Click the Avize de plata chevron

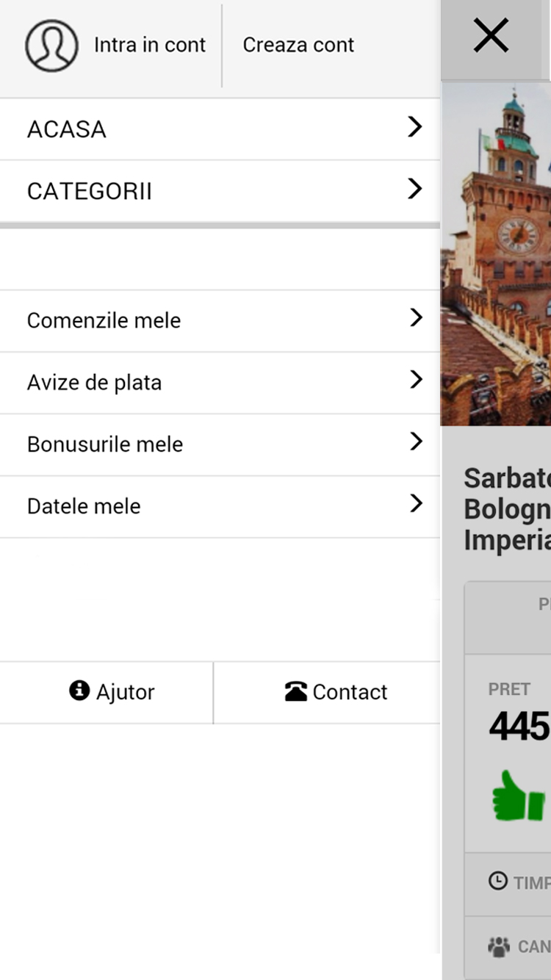[416, 380]
